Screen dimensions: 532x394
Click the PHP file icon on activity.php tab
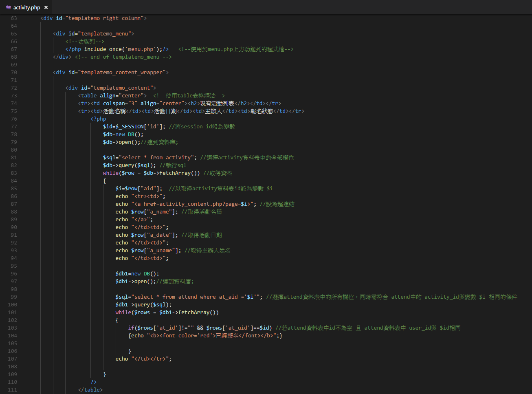coord(8,7)
